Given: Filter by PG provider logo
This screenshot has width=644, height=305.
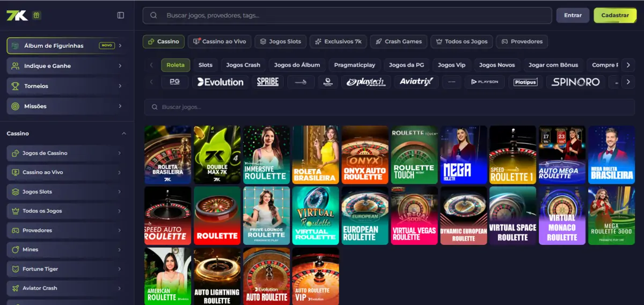Looking at the screenshot, I should click(174, 82).
